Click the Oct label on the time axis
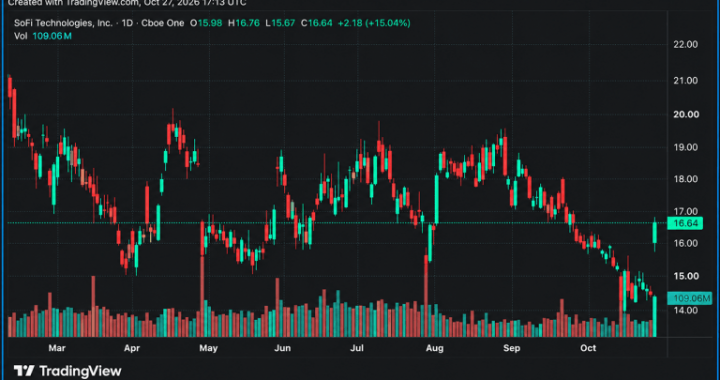 (x=588, y=348)
